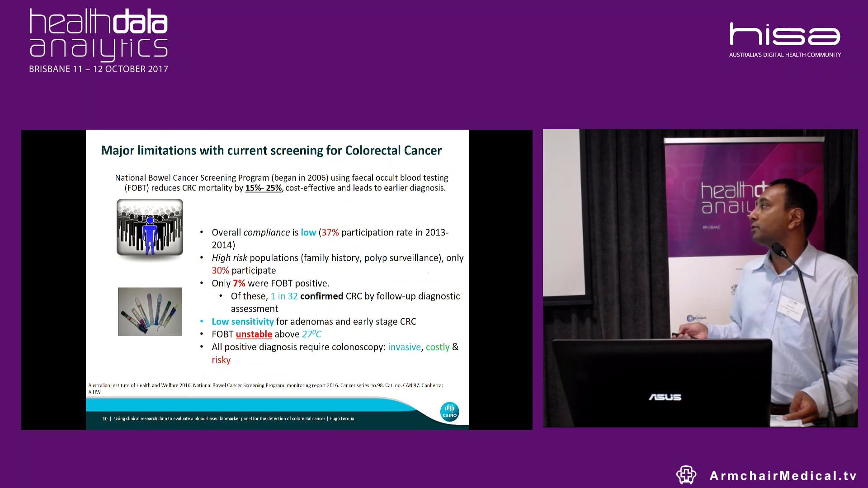The height and width of the screenshot is (488, 868).
Task: Toggle the 'Low sensitivity' bullet highlight
Action: tap(242, 321)
